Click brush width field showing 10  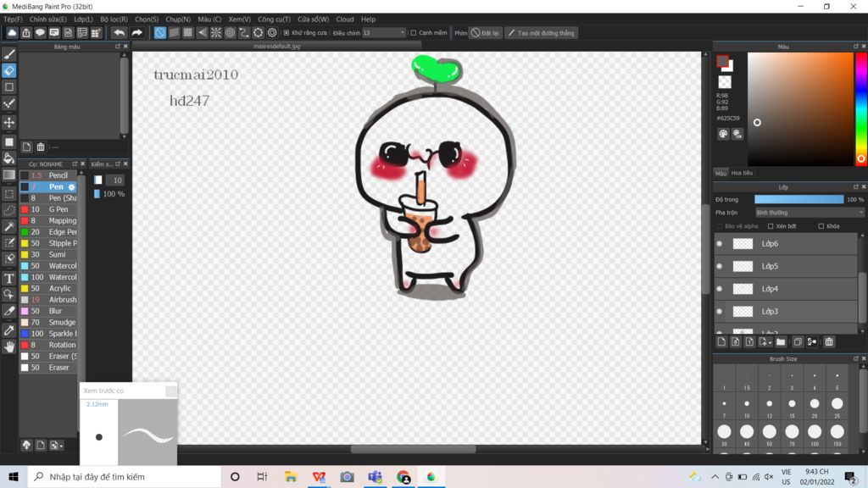coord(117,180)
